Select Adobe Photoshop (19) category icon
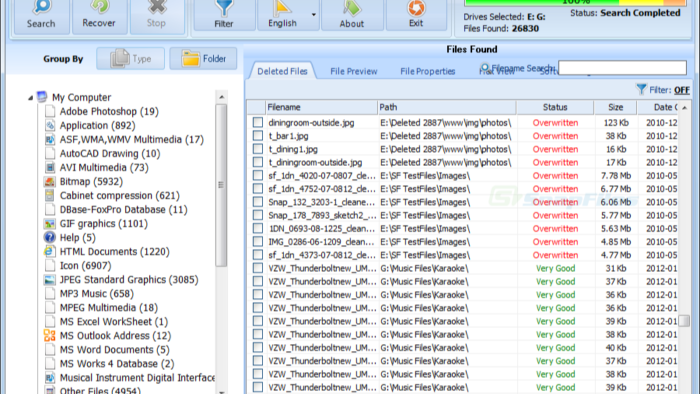 click(50, 111)
